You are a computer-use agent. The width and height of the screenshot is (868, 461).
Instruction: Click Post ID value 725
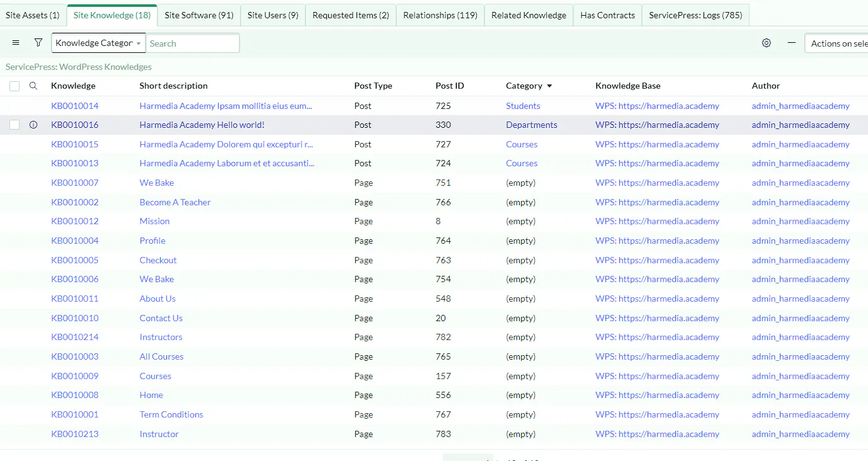tap(443, 106)
